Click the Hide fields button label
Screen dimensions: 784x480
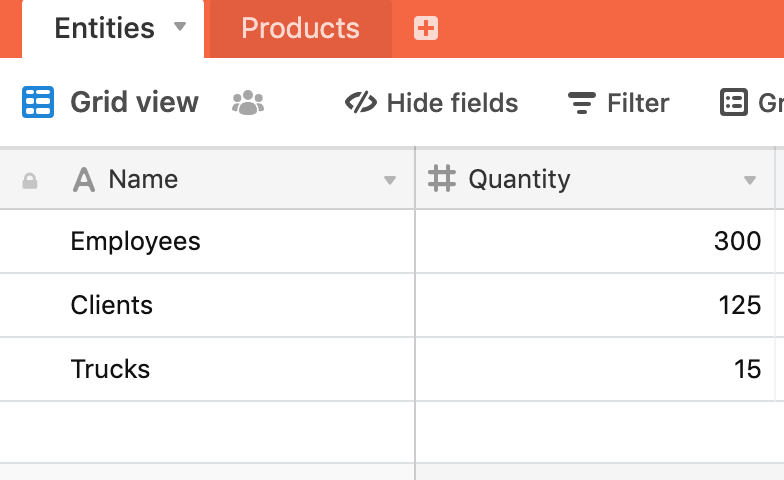[x=452, y=103]
